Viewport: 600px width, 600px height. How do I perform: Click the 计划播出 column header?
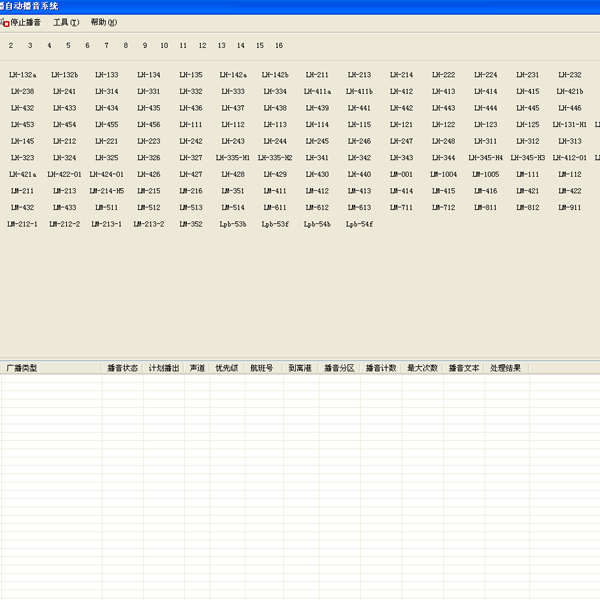click(164, 368)
